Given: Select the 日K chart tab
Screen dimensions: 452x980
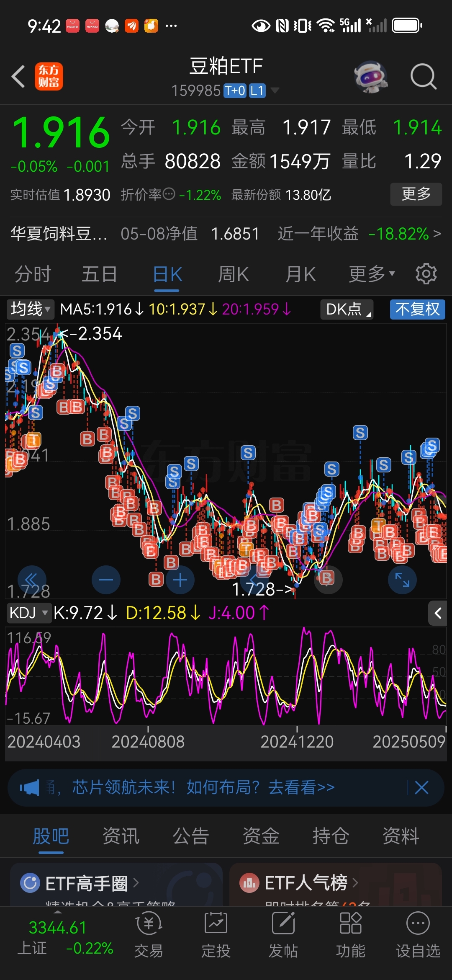Looking at the screenshot, I should [x=167, y=274].
